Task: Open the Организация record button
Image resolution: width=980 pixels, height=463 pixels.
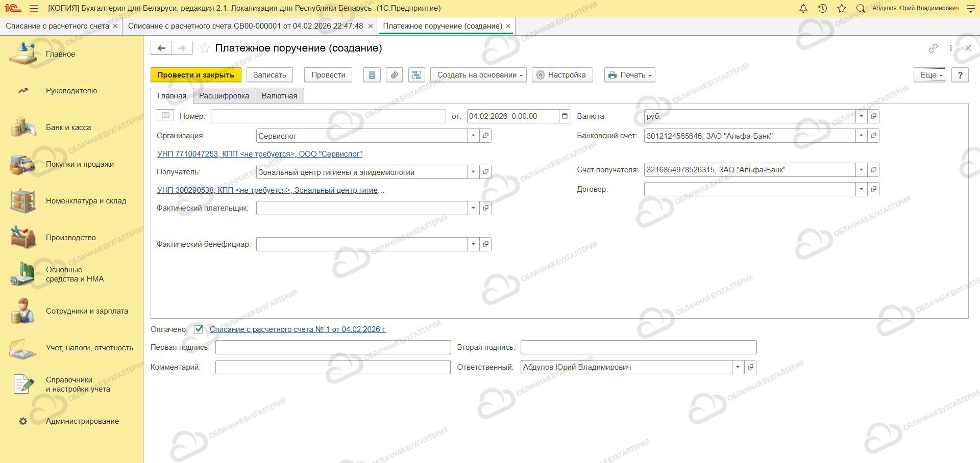Action: pos(485,136)
